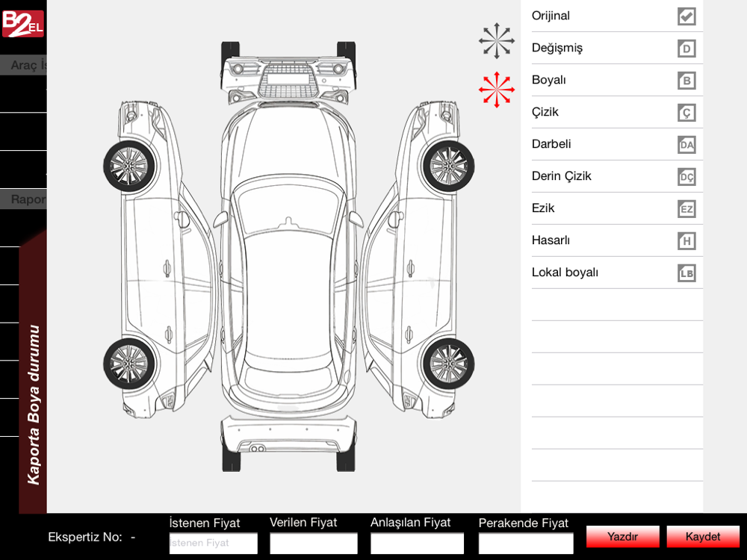The height and width of the screenshot is (560, 747).
Task: Focus the Perakende Fiyat input field
Action: 526,544
